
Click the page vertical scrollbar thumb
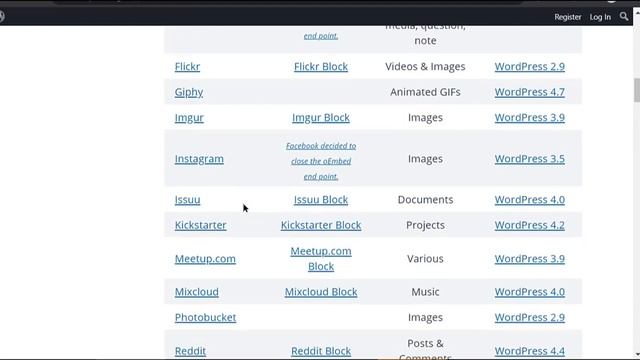coord(636,91)
